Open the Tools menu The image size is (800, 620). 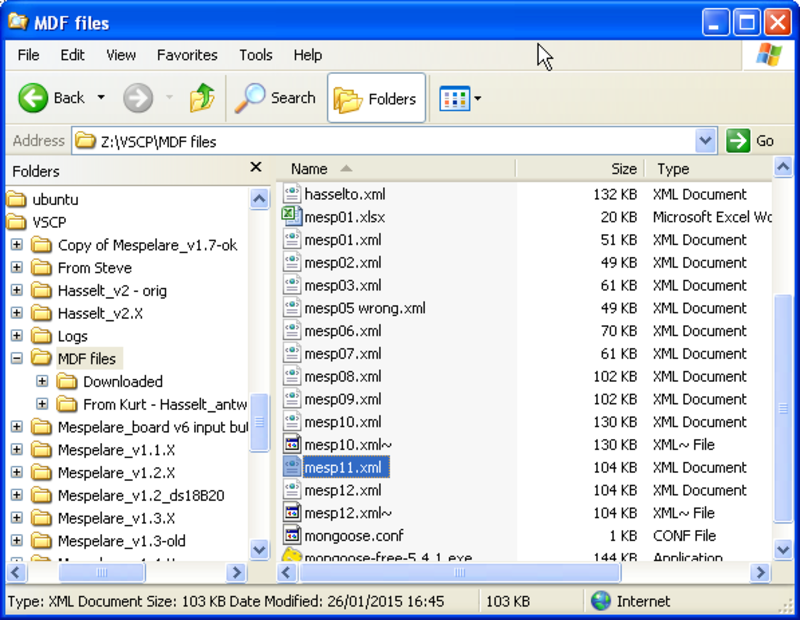[x=256, y=55]
